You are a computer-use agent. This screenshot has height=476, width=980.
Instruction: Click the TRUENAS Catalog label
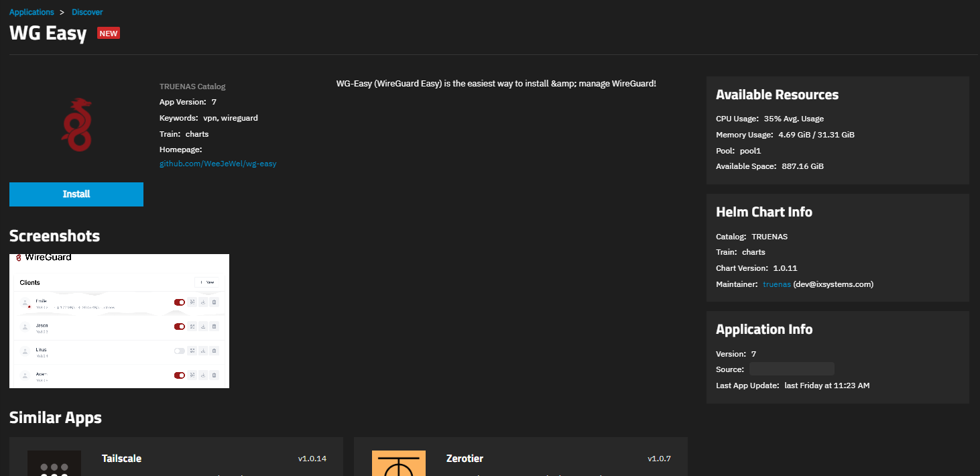[x=192, y=86]
